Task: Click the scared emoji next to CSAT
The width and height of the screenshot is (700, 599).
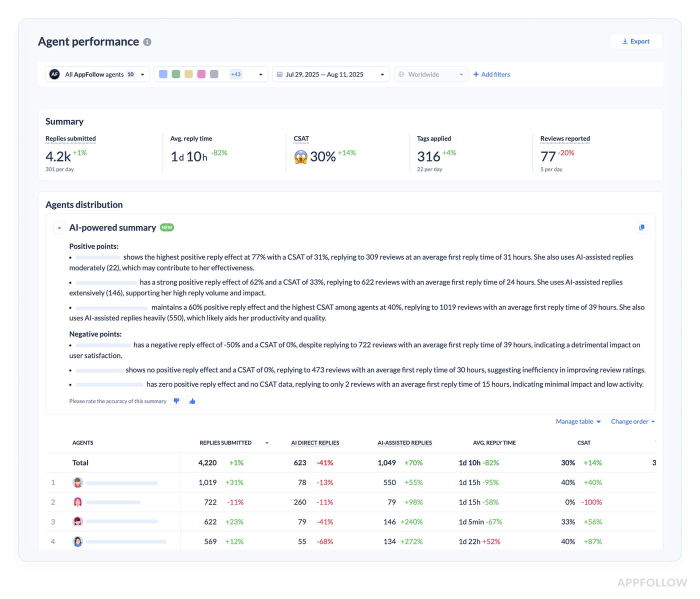Action: tap(300, 157)
